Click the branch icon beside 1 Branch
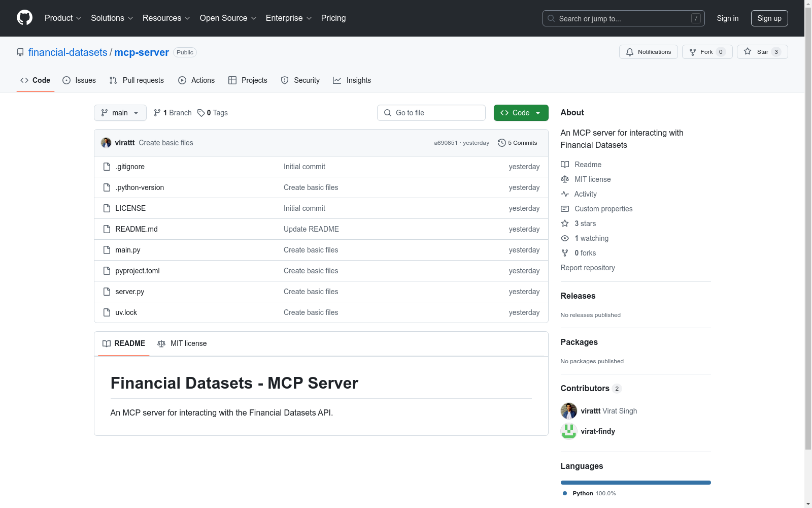This screenshot has width=812, height=508. [157, 113]
